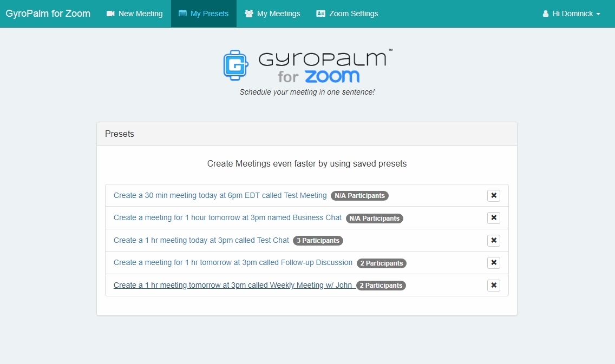This screenshot has height=364, width=615.
Task: Click the 2 Participants badge on Follow-up Discussion
Action: pyautogui.click(x=381, y=263)
